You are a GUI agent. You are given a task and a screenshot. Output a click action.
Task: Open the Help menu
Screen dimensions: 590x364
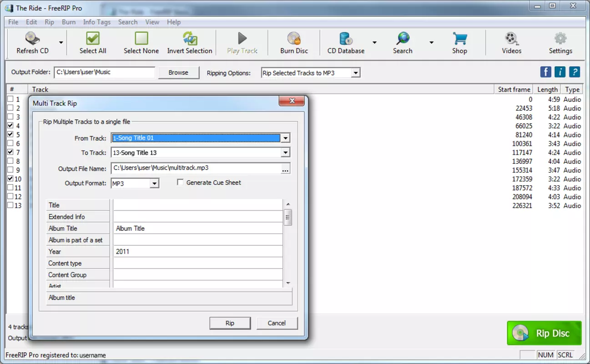coord(174,22)
